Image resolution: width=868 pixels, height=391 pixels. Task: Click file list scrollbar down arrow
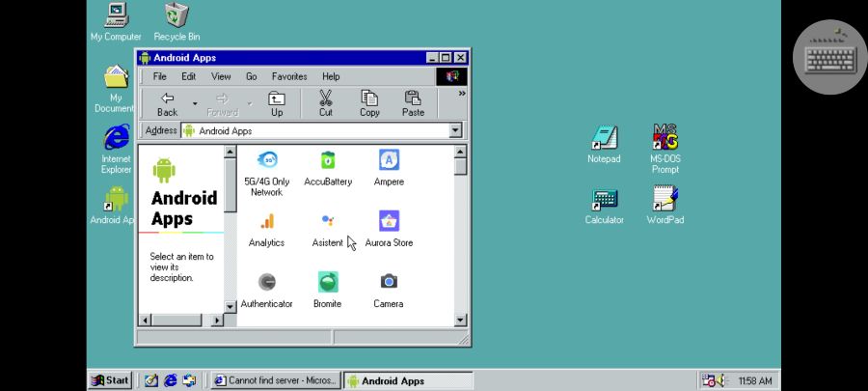pyautogui.click(x=461, y=320)
